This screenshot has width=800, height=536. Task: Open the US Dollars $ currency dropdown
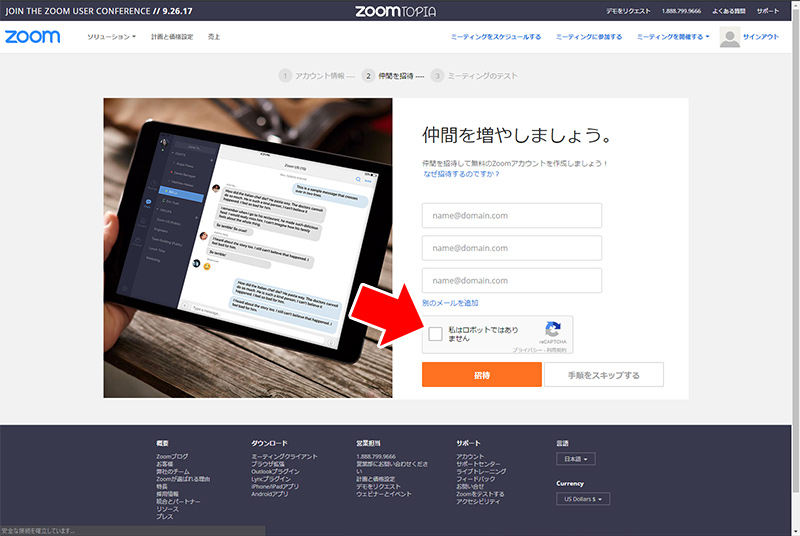[x=582, y=499]
